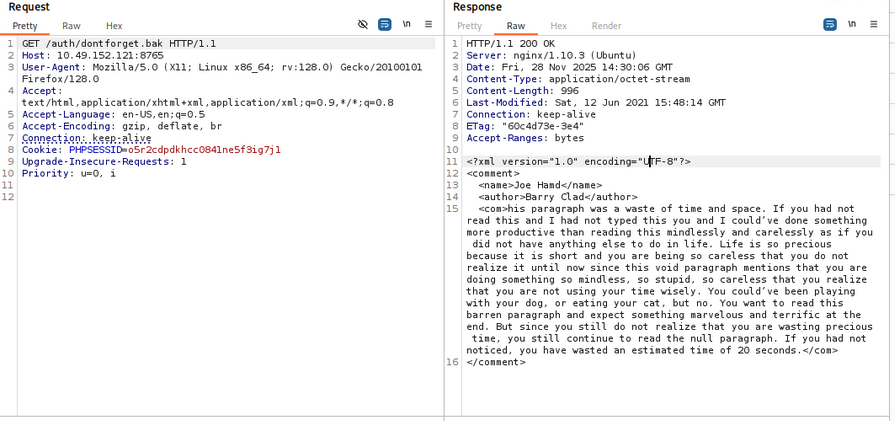Switch Request view to Hex tab
Viewport: 895px width, 421px height.
click(x=114, y=26)
